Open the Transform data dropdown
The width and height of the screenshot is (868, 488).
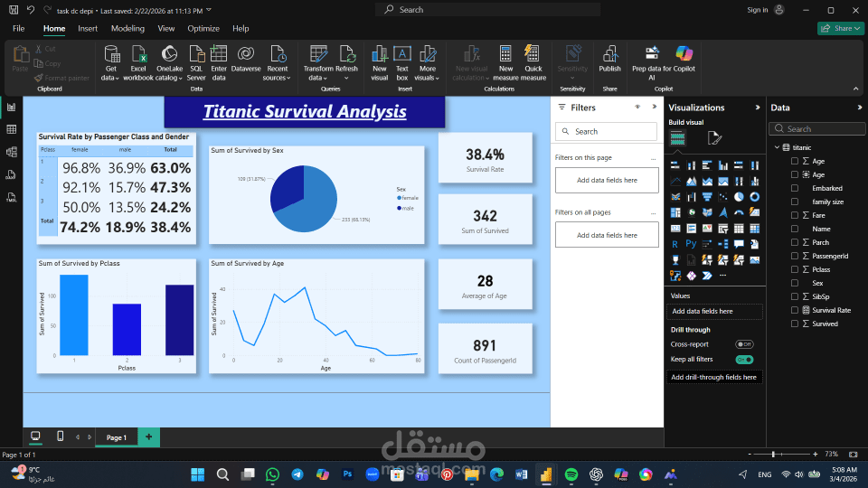317,78
